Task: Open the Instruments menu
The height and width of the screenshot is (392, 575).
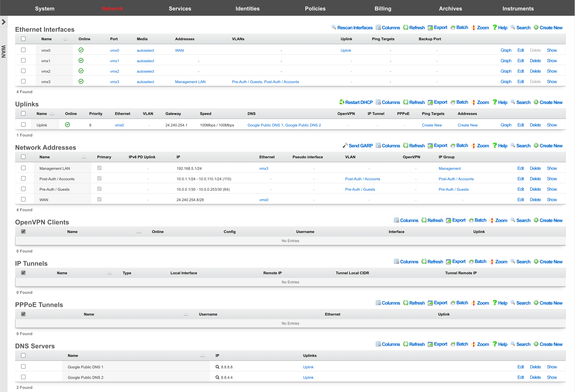Action: pyautogui.click(x=518, y=8)
